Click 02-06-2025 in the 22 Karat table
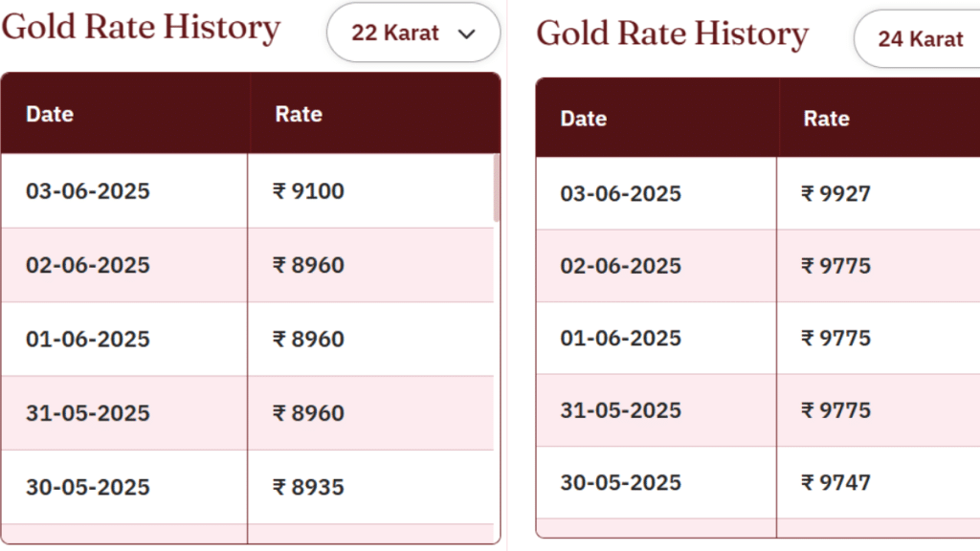980x551 pixels. (88, 265)
